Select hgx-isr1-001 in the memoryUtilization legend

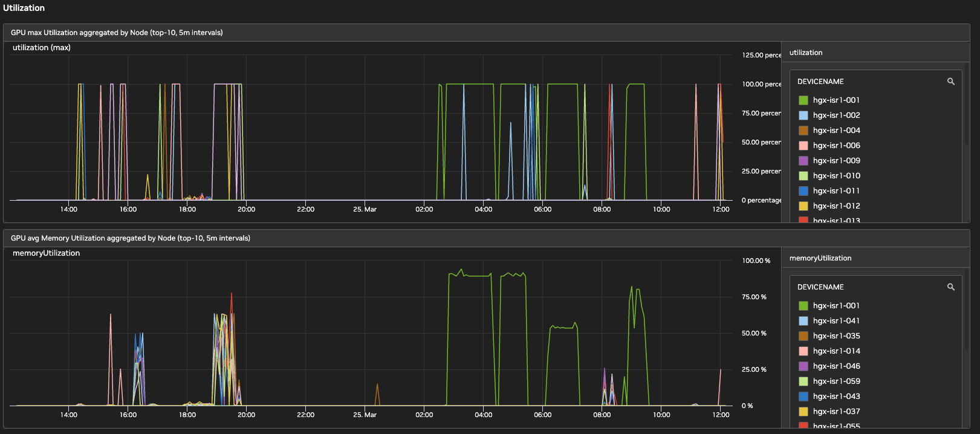click(836, 306)
